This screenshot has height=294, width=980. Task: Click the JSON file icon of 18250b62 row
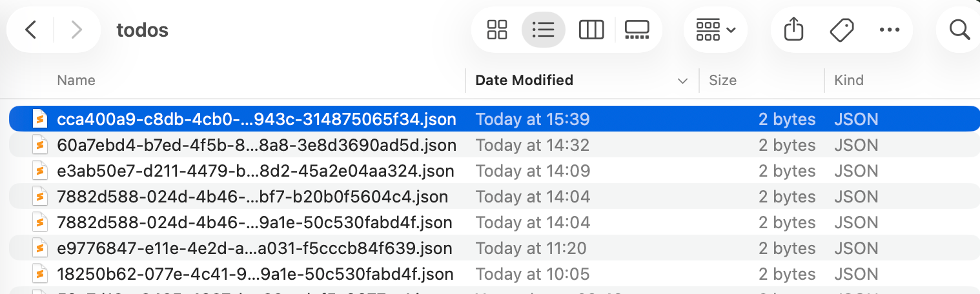coord(40,274)
